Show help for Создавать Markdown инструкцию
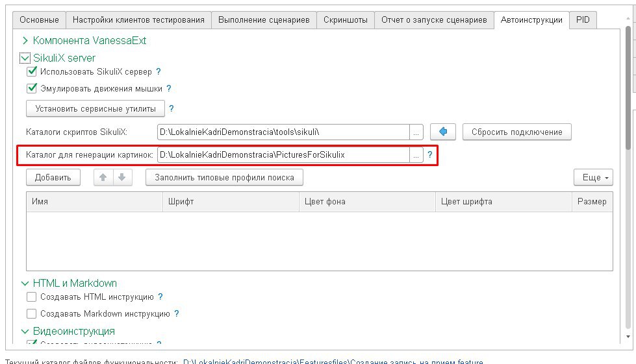636x364 pixels. pyautogui.click(x=177, y=314)
